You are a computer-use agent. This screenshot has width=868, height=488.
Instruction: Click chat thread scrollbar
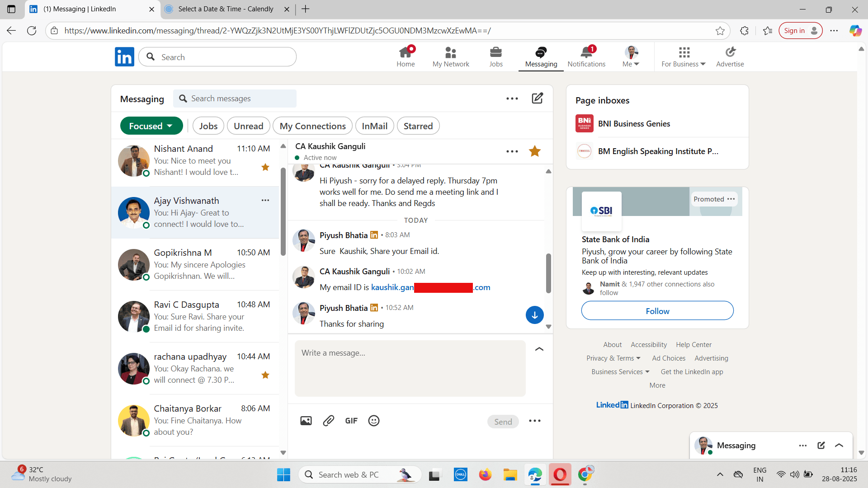click(548, 273)
